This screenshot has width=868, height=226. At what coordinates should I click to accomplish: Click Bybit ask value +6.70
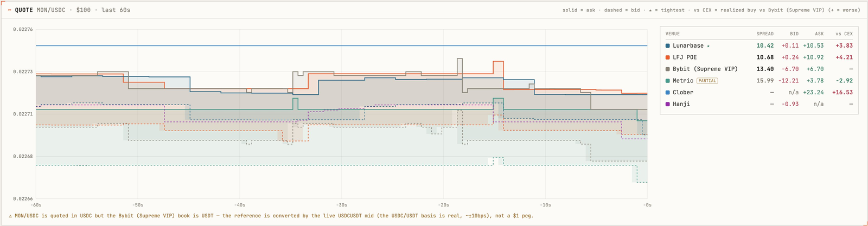[815, 69]
